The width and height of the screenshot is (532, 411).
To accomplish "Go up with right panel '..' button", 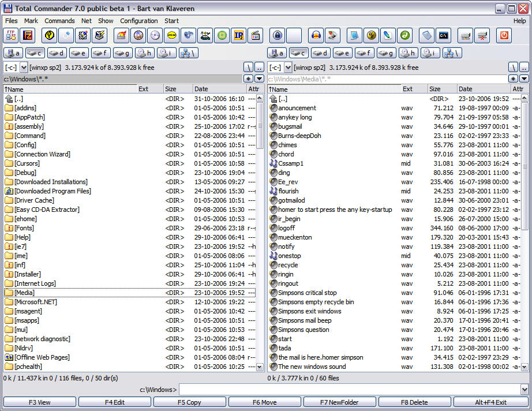I will (x=524, y=67).
